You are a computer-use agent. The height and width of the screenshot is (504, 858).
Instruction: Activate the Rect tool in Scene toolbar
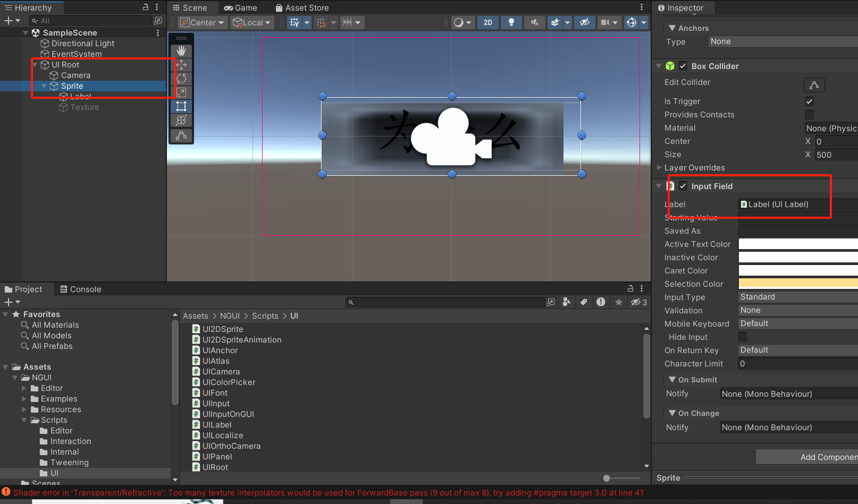[x=181, y=106]
